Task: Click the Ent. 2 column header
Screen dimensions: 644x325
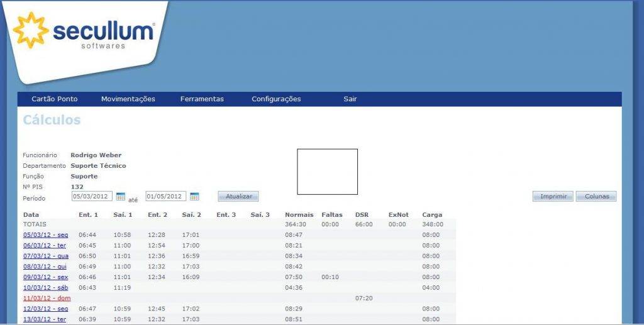Action: pos(157,214)
